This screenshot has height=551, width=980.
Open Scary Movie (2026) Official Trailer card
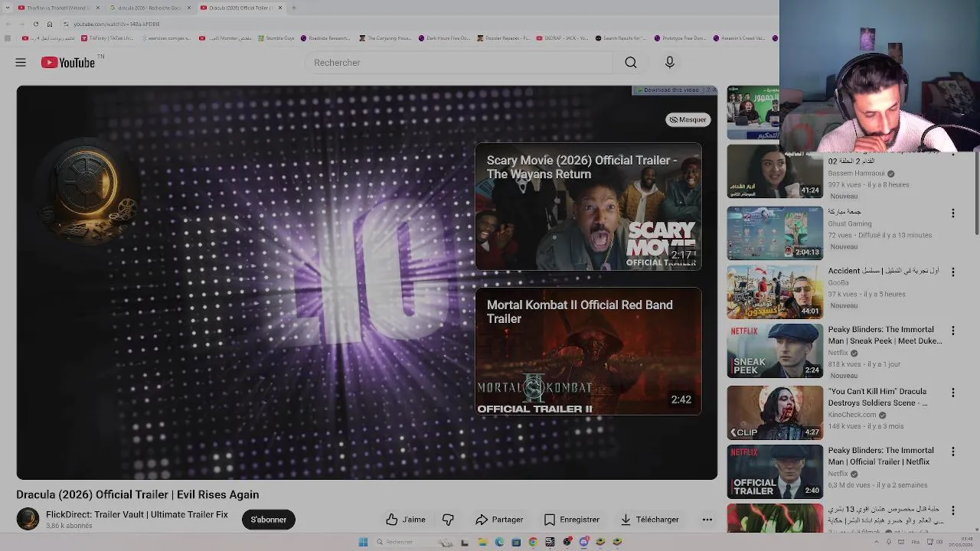[588, 207]
